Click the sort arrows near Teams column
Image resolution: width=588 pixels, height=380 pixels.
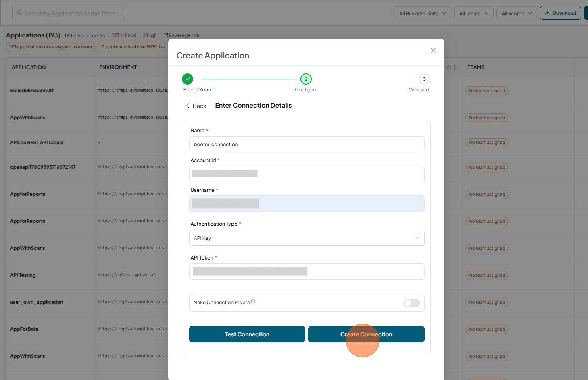(455, 67)
